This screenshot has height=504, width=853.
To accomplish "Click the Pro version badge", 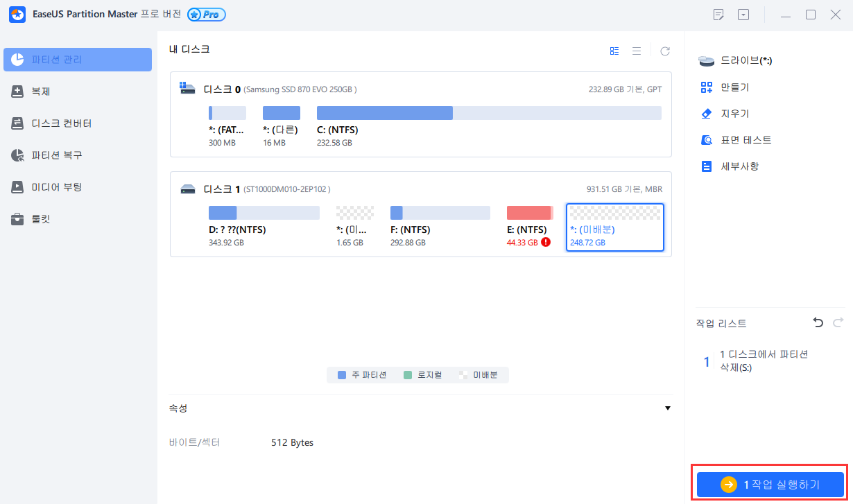I will 206,15.
